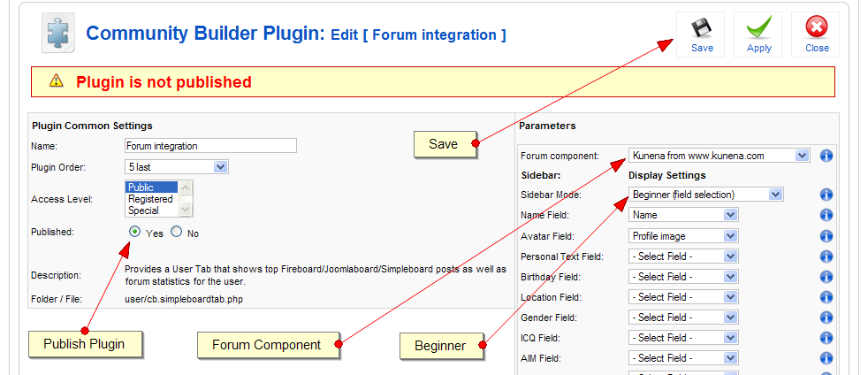
Task: Click the plugin Name text field
Action: pyautogui.click(x=210, y=146)
